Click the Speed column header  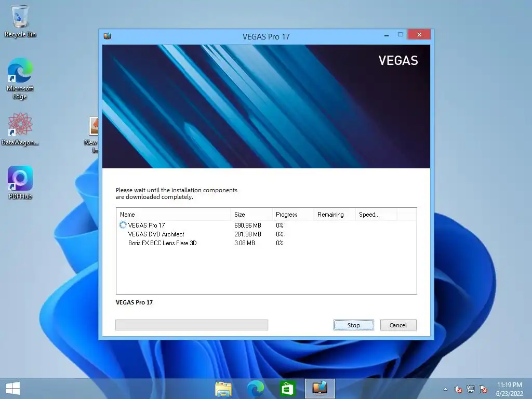coord(376,215)
